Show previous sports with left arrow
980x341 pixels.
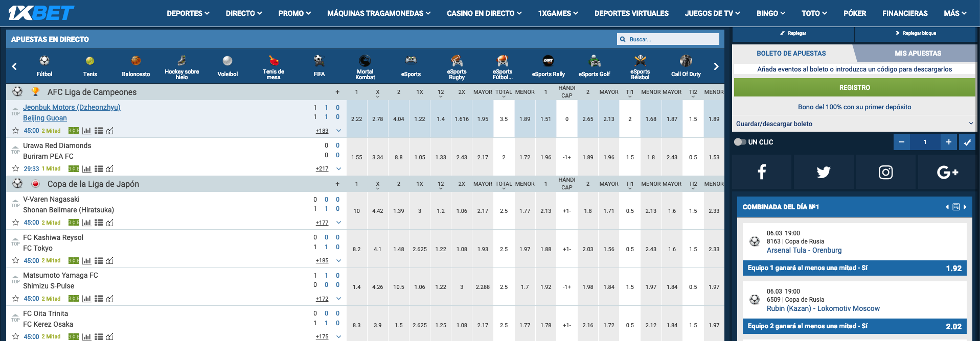[x=14, y=66]
